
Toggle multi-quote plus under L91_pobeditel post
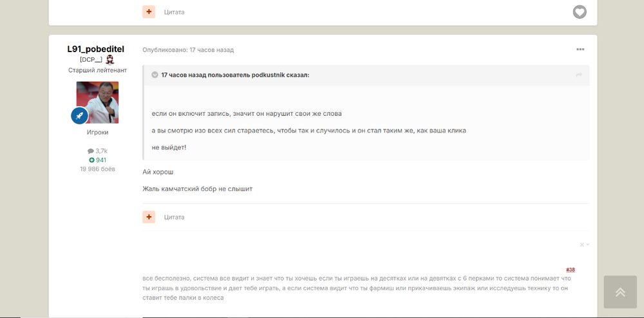[149, 217]
